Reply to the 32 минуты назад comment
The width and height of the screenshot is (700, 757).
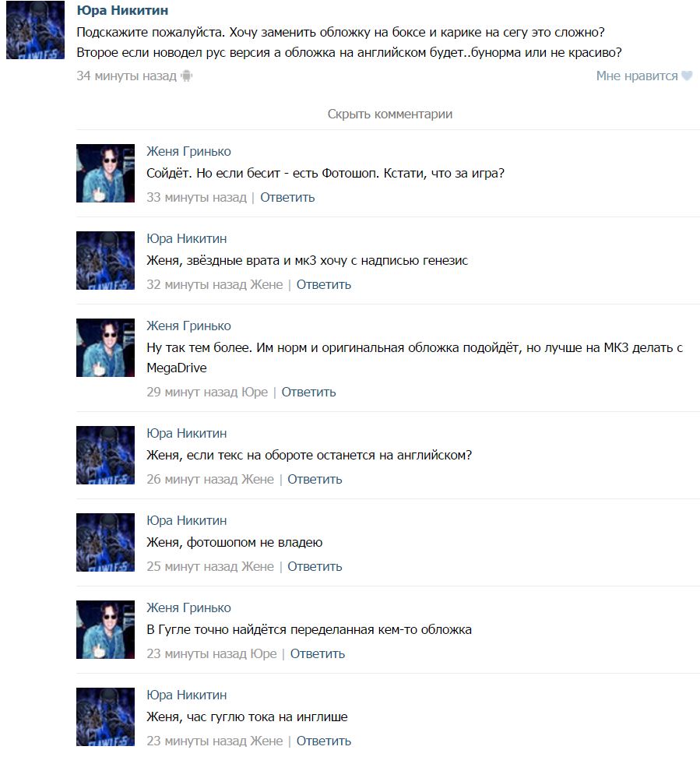click(323, 285)
